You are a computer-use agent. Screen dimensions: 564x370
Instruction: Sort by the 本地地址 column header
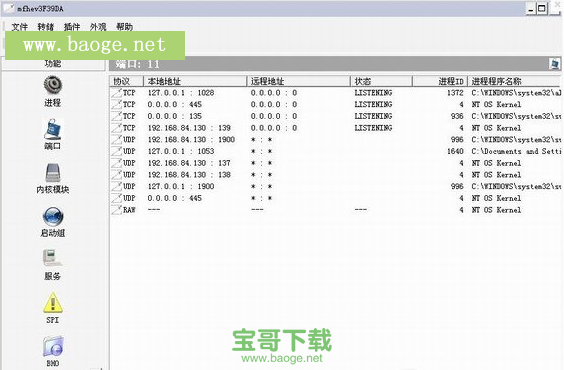[x=195, y=81]
